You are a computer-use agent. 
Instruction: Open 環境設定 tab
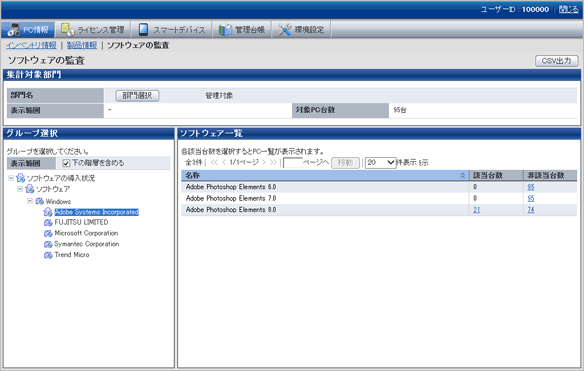301,29
